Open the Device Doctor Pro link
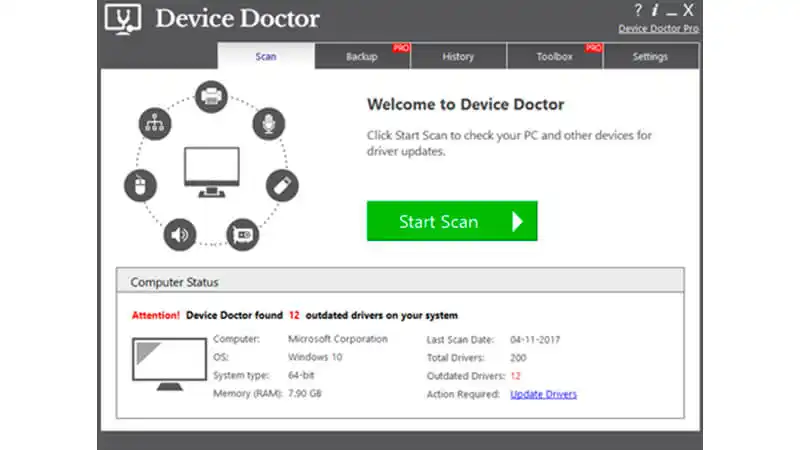This screenshot has height=450, width=800. pyautogui.click(x=658, y=29)
